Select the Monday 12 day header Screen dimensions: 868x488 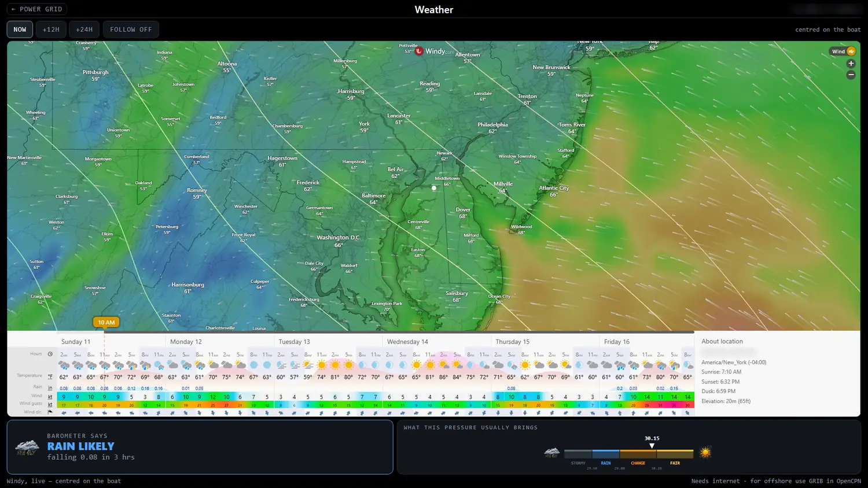click(x=186, y=342)
